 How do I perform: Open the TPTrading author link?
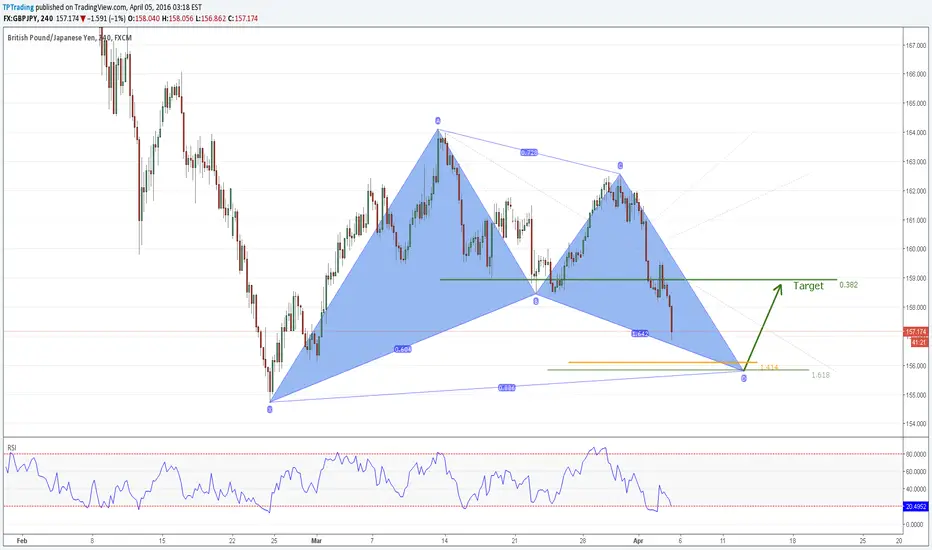tap(18, 8)
